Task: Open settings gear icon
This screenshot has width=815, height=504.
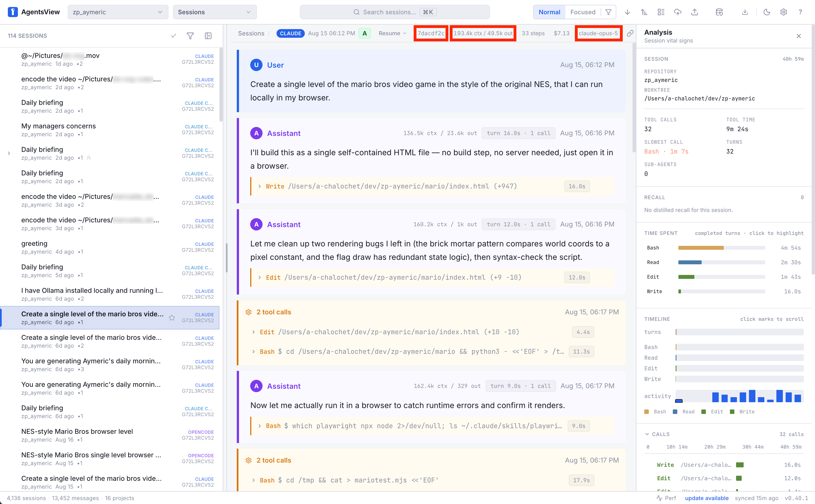Action: [x=784, y=12]
